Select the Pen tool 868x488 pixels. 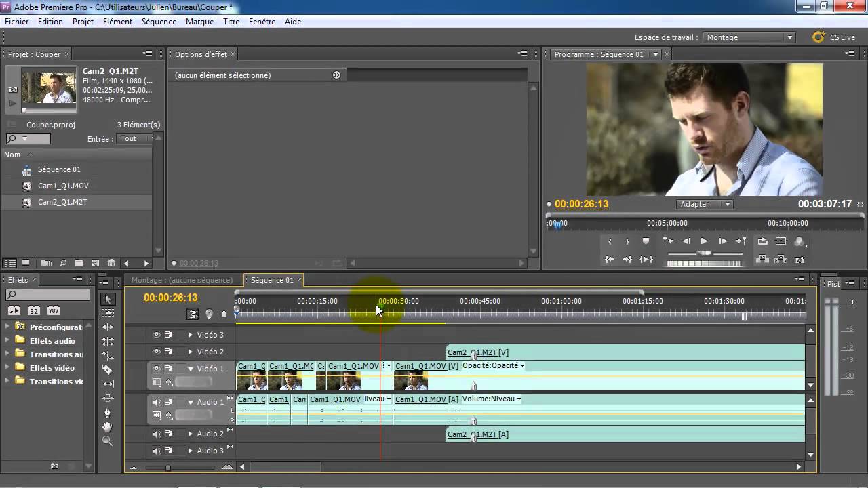107,412
